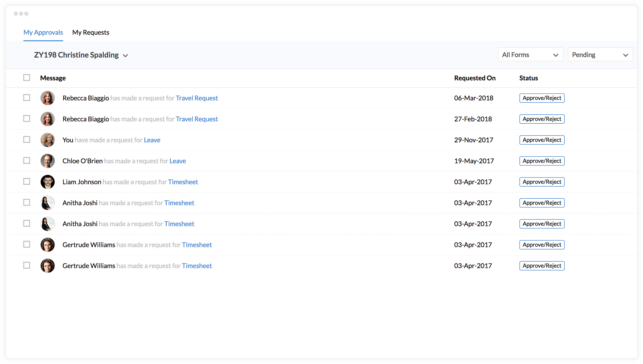Click Anitha Joshi's avatar in the first Timesheet row
643x364 pixels.
[47, 203]
